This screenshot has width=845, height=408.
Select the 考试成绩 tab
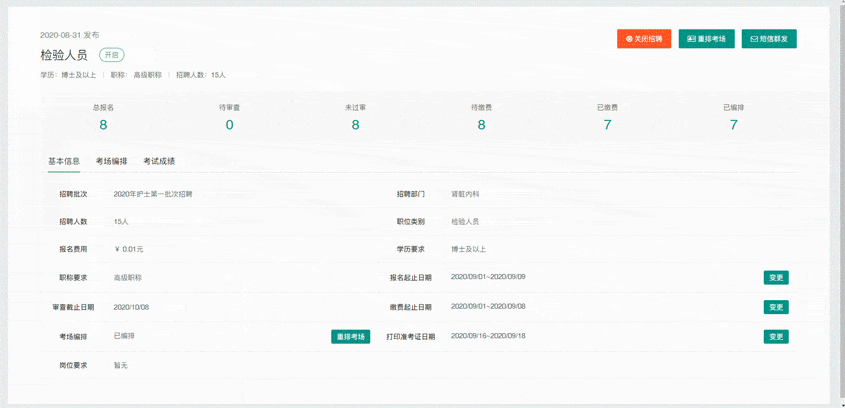(159, 161)
